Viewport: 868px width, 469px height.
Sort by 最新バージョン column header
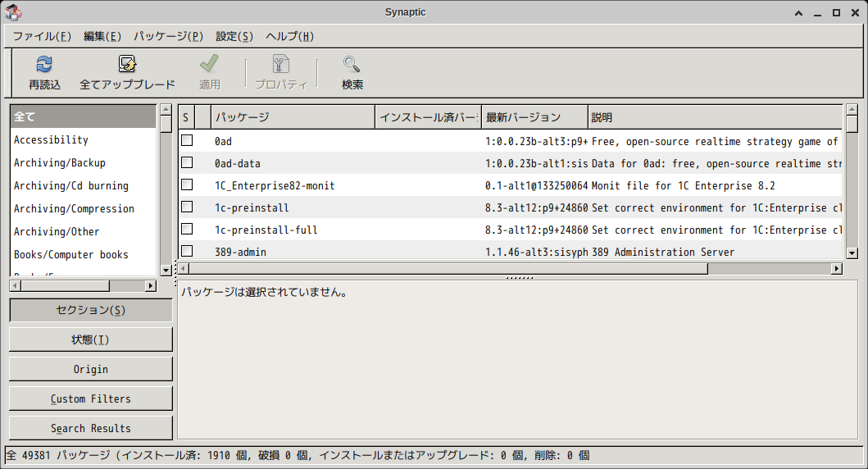[x=534, y=117]
